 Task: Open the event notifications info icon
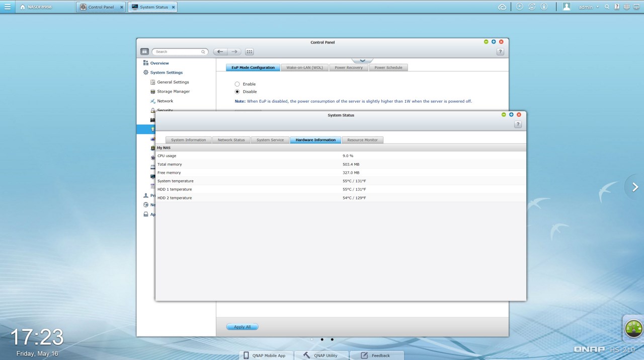544,7
